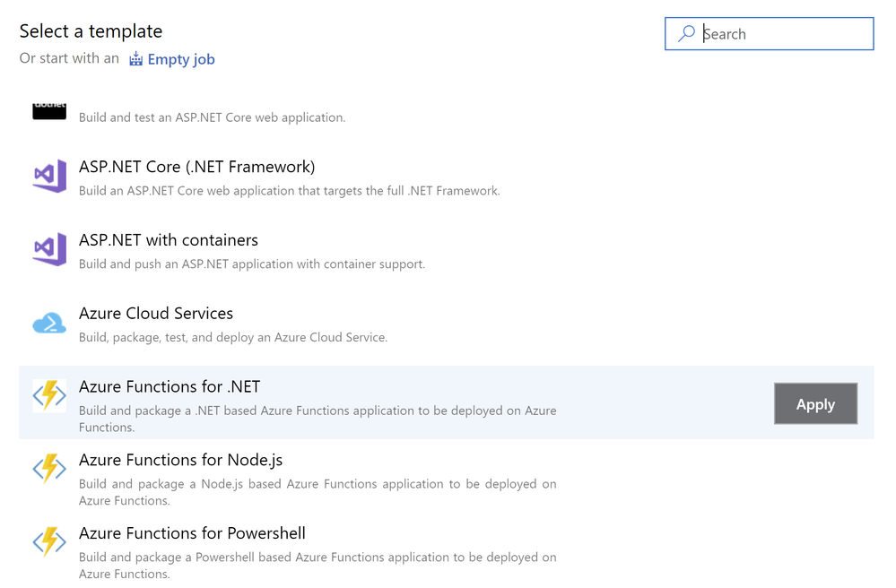Click the ASP.NET Core Visual Studio icon

pos(49,177)
